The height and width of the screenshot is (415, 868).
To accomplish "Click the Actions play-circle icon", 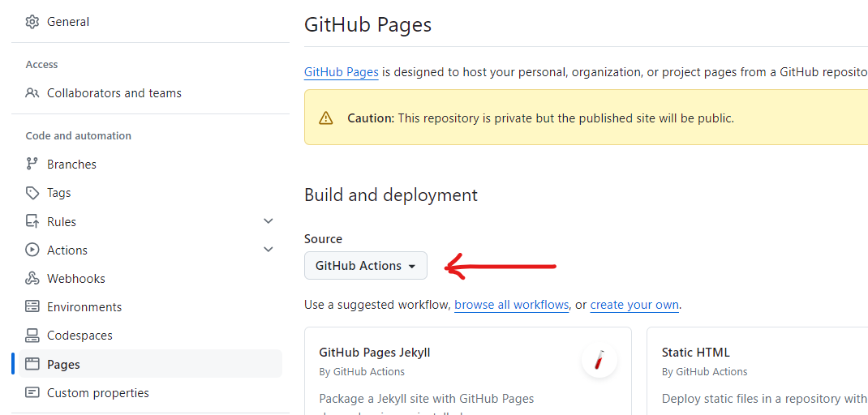I will click(x=32, y=250).
